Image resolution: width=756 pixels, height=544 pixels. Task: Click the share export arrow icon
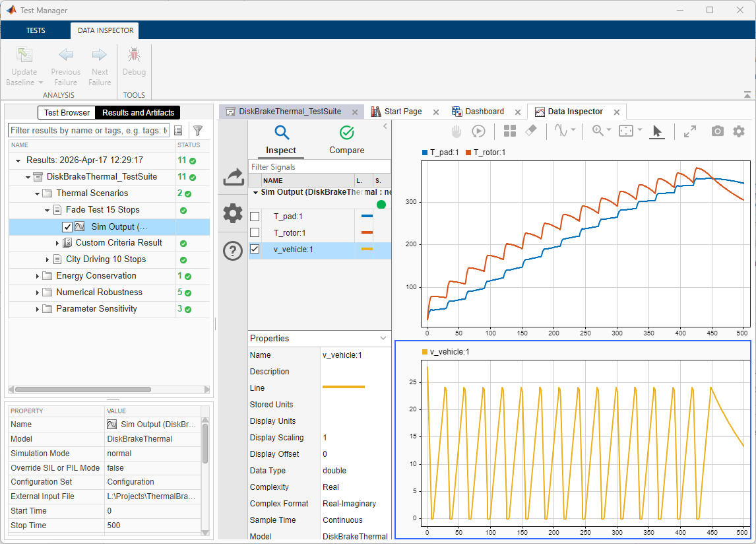click(x=233, y=177)
